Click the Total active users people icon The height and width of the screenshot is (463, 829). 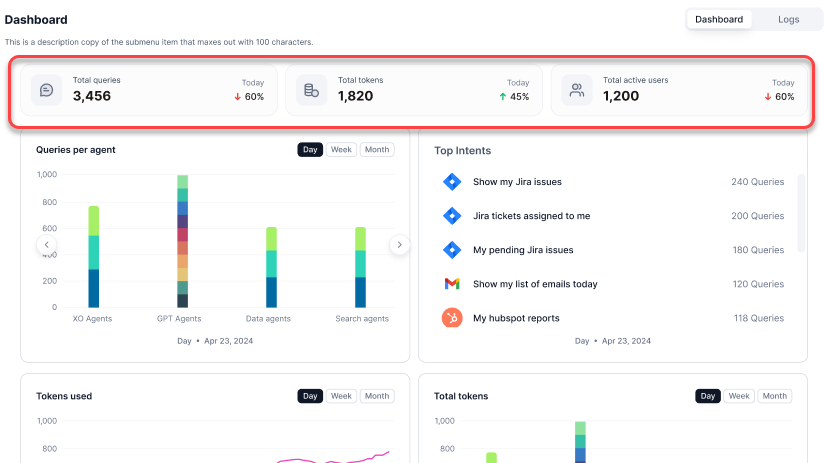576,90
